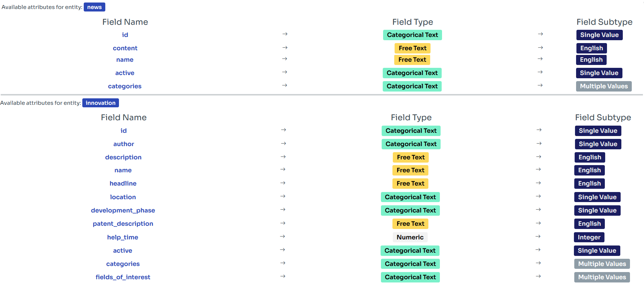
Task: Open the patent_description field
Action: [123, 224]
